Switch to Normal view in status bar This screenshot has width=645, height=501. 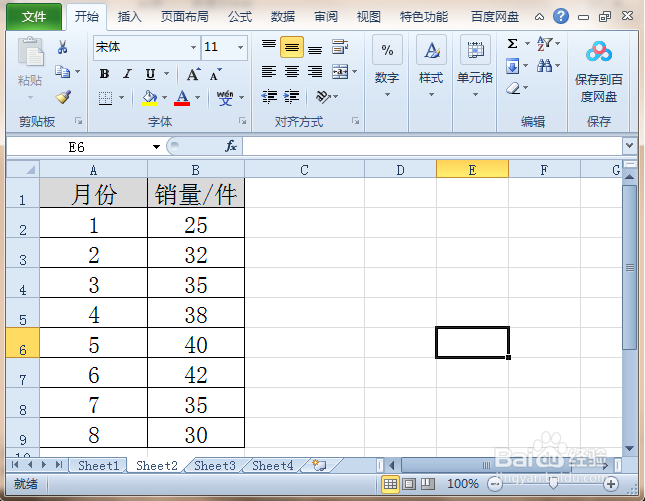click(x=390, y=484)
